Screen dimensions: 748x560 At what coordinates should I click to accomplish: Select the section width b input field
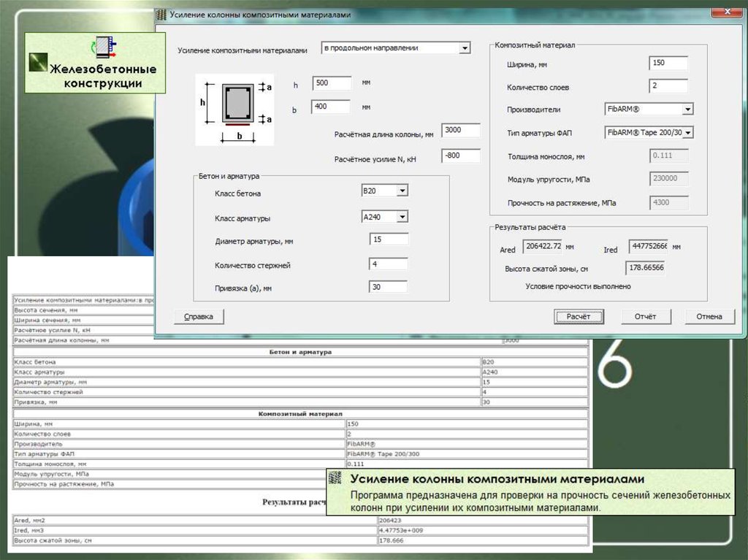[x=332, y=107]
